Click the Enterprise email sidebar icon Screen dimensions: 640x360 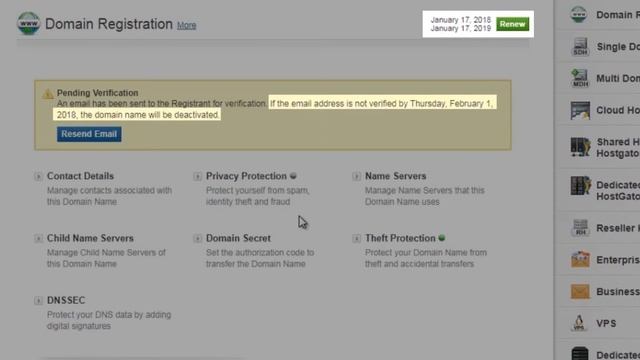580,260
